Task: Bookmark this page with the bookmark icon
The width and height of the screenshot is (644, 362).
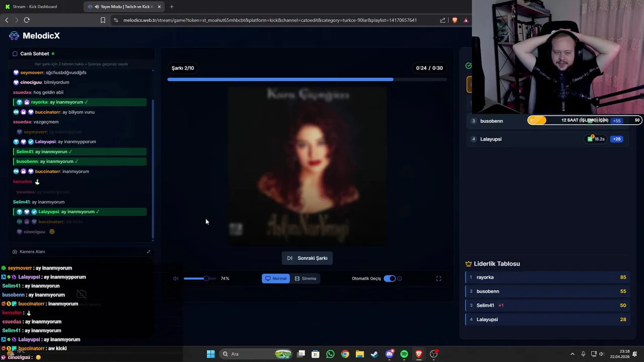Action: point(103,20)
